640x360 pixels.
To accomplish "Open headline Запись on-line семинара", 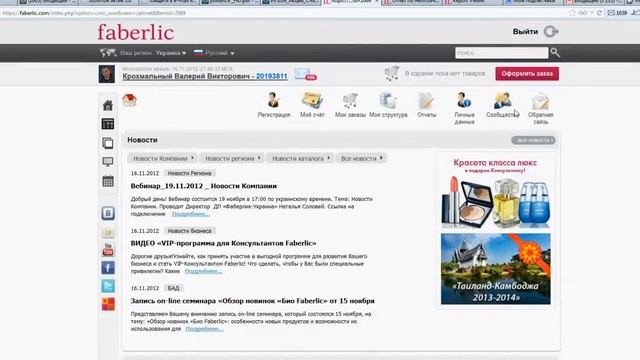I will [252, 301].
